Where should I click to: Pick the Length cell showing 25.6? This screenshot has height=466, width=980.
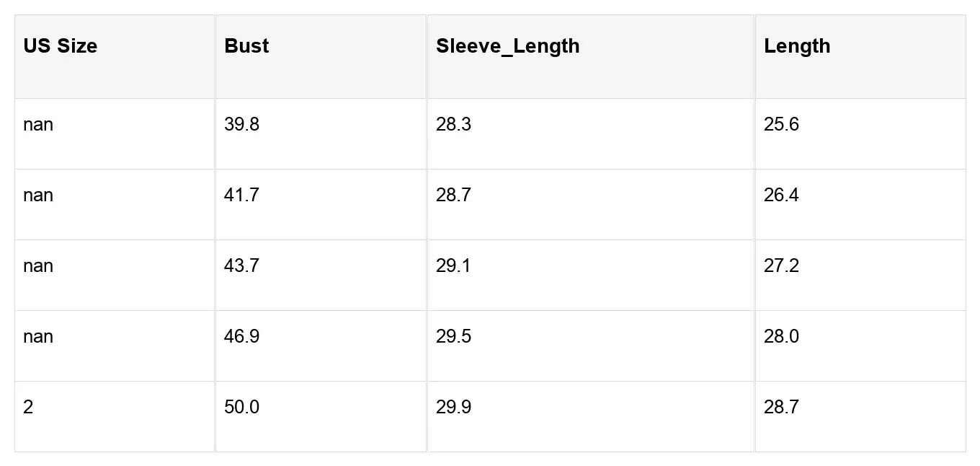point(781,125)
